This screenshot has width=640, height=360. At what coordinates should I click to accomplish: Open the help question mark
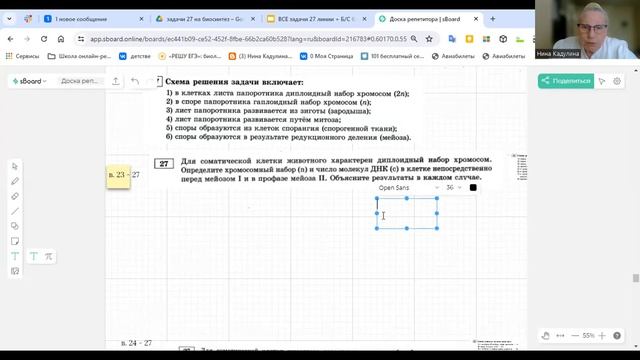point(617,336)
